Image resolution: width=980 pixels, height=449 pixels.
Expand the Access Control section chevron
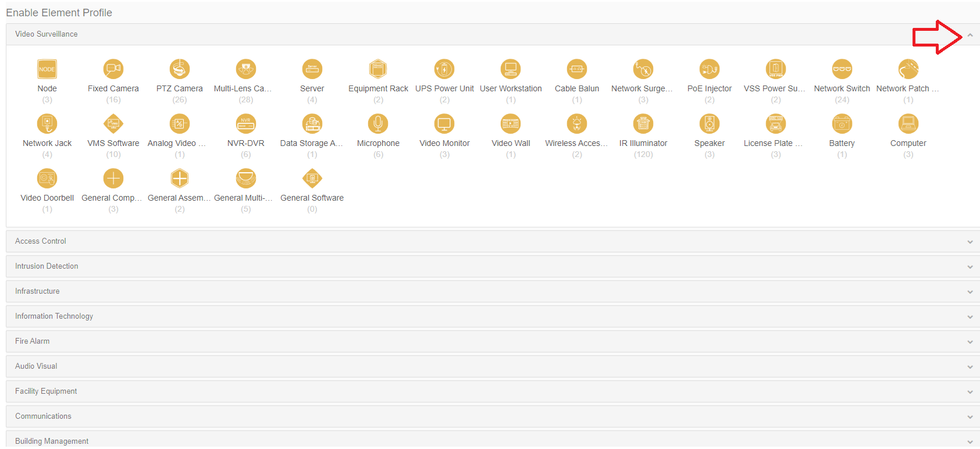tap(970, 242)
